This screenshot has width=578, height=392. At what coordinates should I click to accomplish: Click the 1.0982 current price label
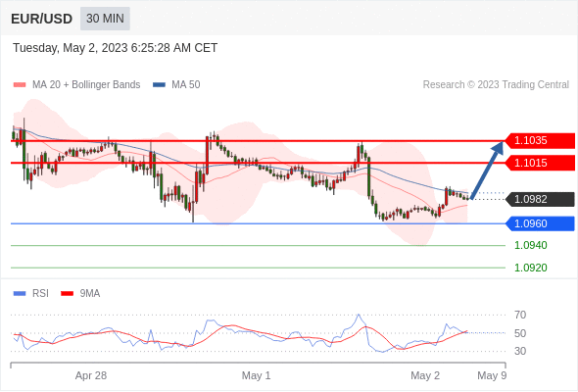[x=540, y=199]
